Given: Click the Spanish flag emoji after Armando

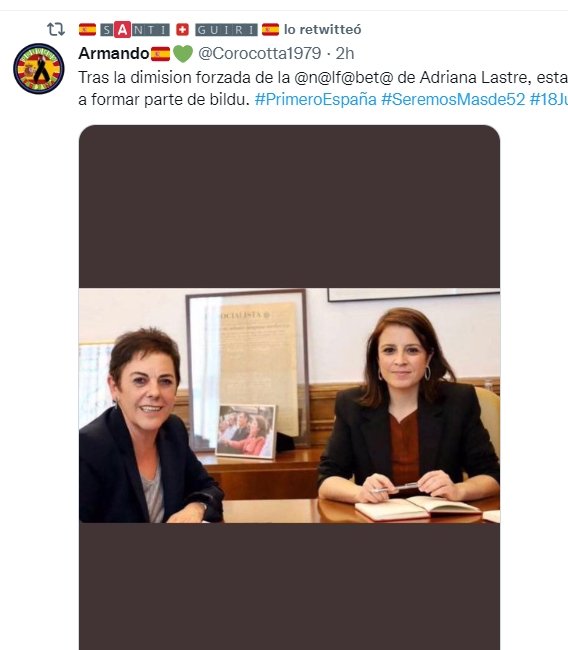Looking at the screenshot, I should click(x=160, y=54).
